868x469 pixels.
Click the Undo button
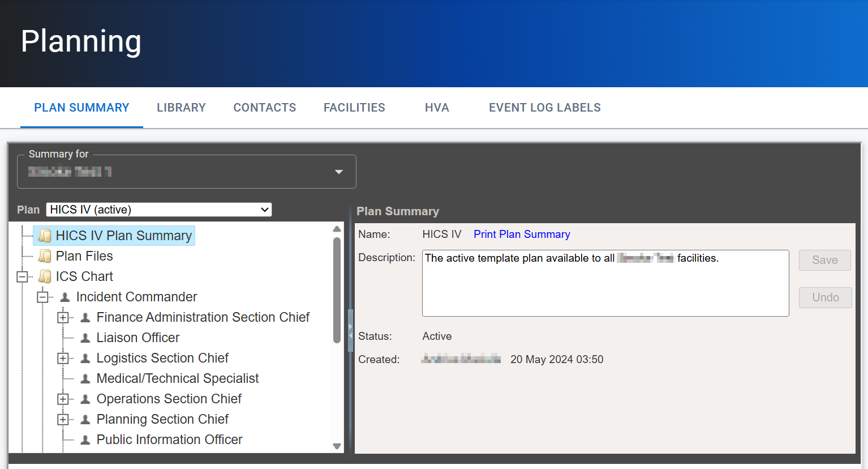point(824,297)
